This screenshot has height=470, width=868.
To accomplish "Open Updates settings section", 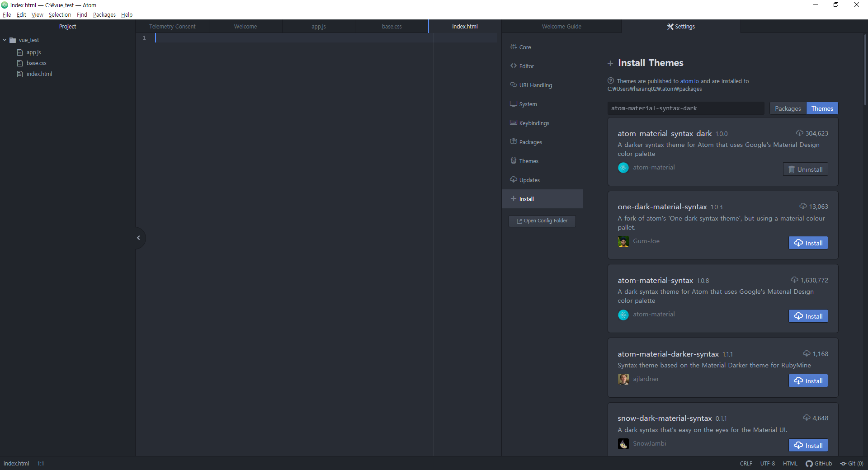I will click(542, 180).
